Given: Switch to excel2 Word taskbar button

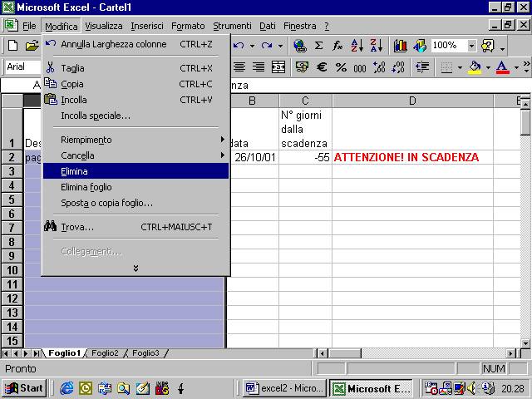Looking at the screenshot, I should pos(284,388).
